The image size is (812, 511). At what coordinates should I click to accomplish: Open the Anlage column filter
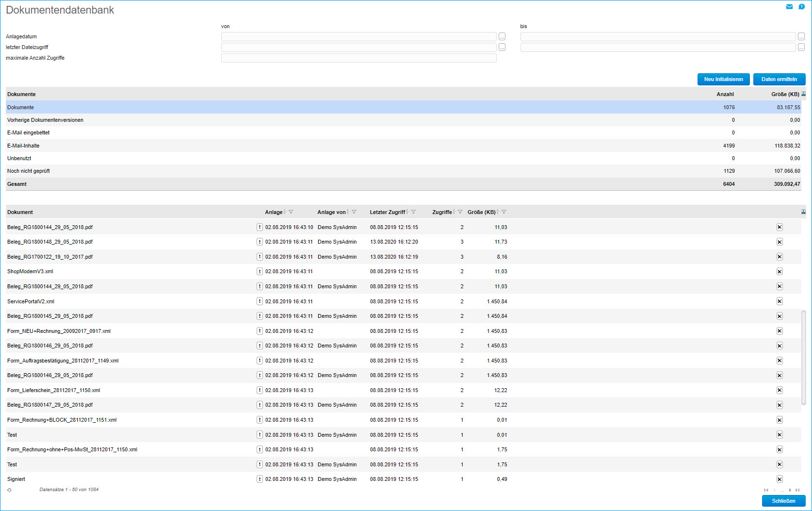click(x=291, y=212)
